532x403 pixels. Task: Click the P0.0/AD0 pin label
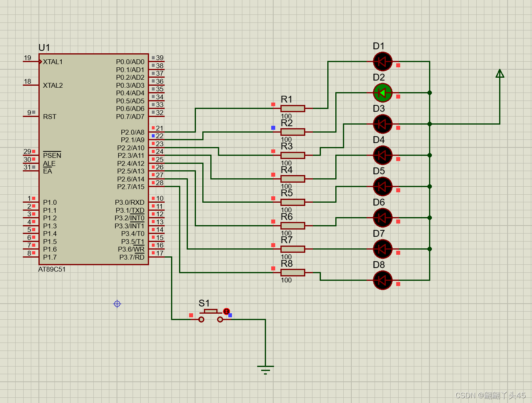tap(130, 62)
